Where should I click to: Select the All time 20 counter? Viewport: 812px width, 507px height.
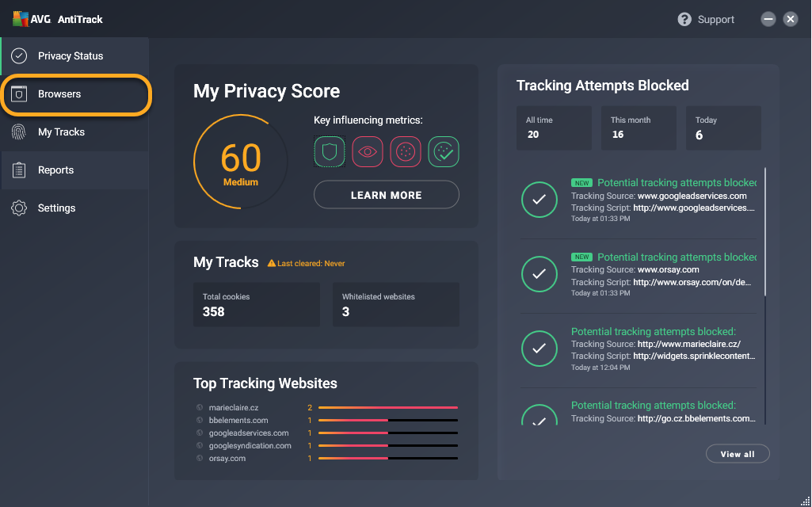point(554,128)
